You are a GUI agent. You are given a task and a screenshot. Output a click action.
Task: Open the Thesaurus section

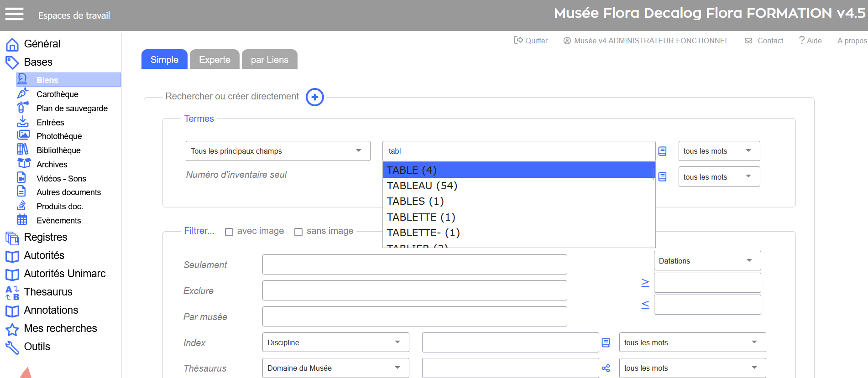click(48, 292)
